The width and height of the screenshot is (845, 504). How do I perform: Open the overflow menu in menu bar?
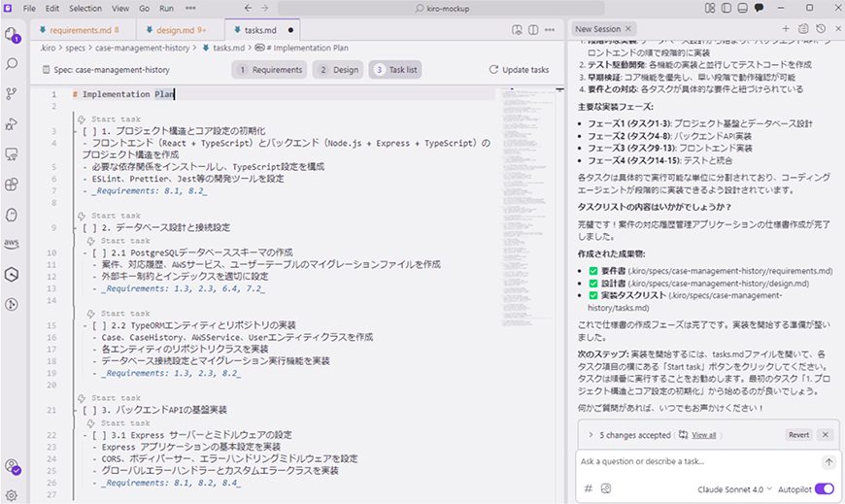pos(190,8)
